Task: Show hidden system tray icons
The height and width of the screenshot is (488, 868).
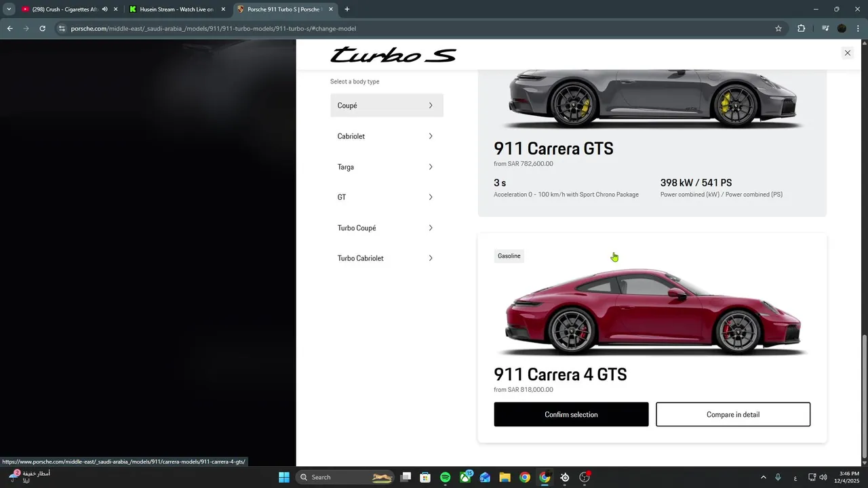Action: (764, 477)
